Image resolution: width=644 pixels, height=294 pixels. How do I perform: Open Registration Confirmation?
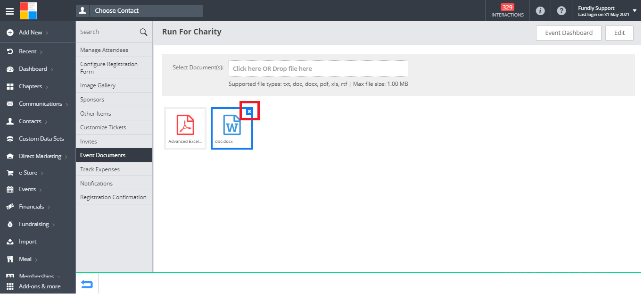click(x=114, y=197)
